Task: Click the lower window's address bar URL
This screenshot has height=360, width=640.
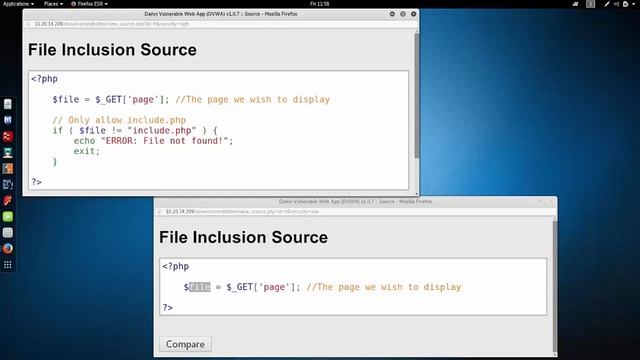Action: 242,211
